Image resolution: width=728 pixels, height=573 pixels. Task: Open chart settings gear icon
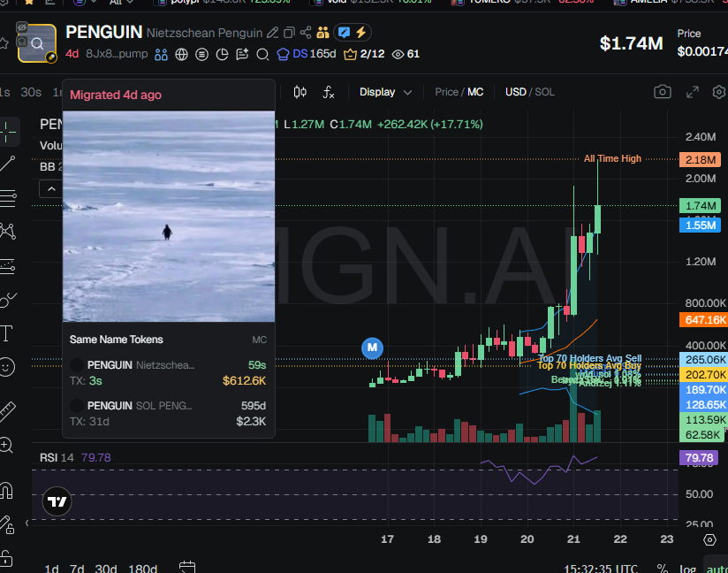719,92
